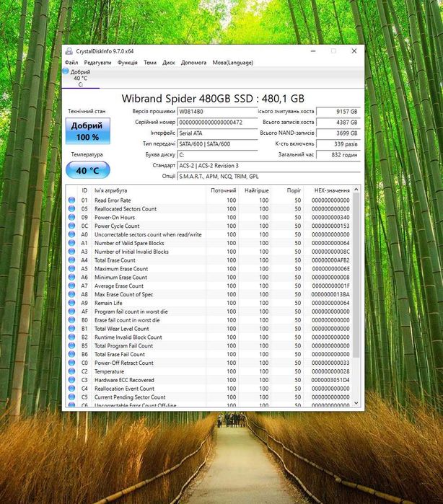This screenshot has width=443, height=504.
Task: Click the power on count value 339 разів
Action: tap(338, 144)
